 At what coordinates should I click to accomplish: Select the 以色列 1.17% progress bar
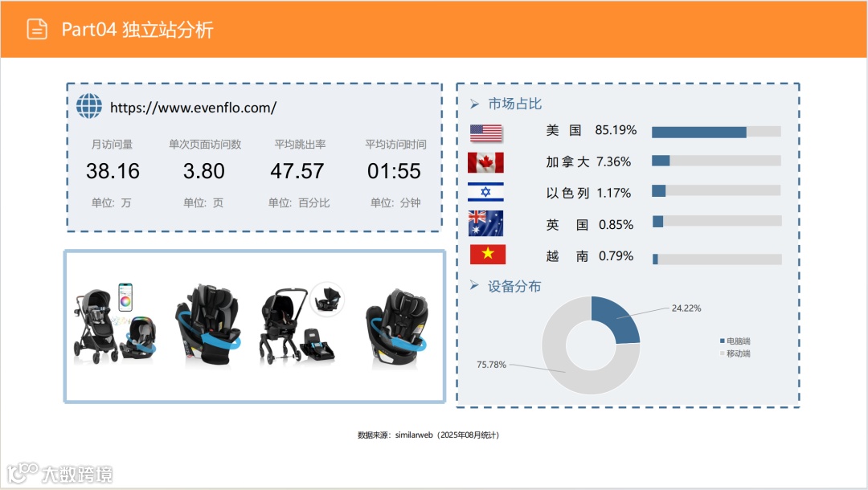click(x=716, y=191)
